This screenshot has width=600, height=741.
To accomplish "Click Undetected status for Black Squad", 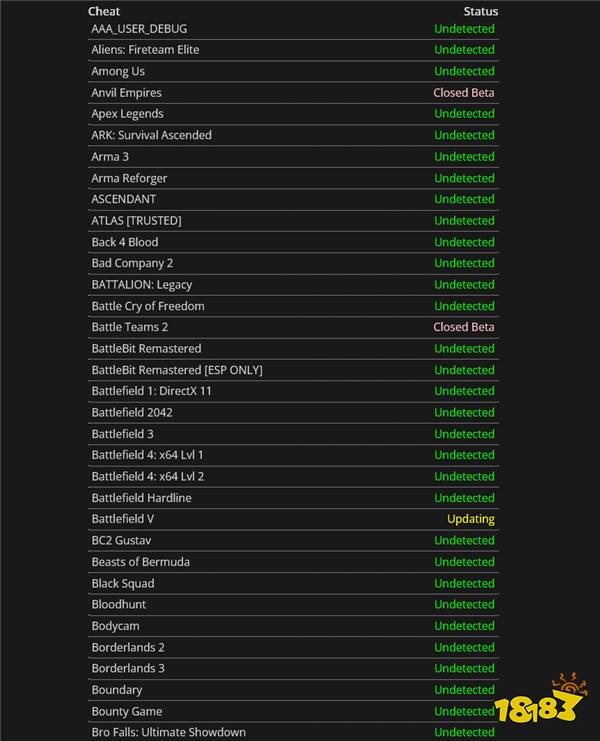I will click(x=464, y=583).
